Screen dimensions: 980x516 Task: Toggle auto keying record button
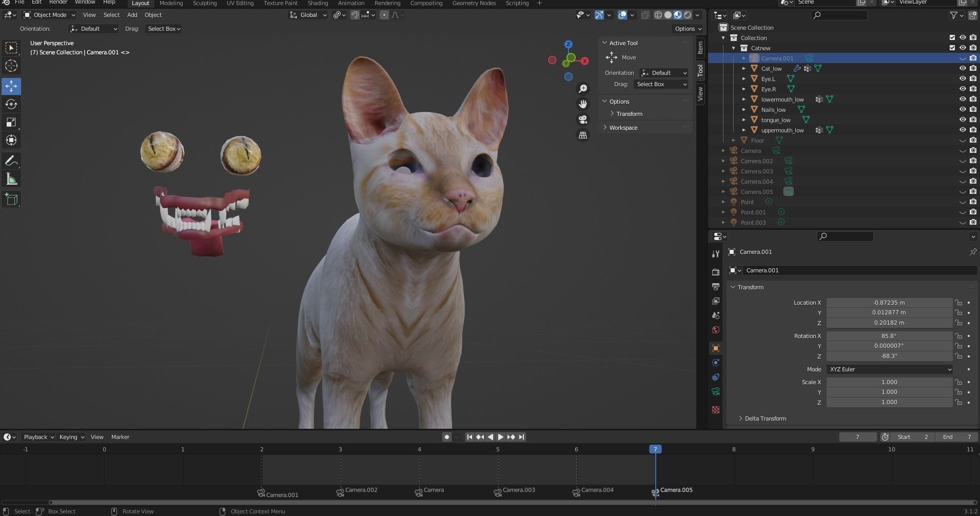coord(447,437)
